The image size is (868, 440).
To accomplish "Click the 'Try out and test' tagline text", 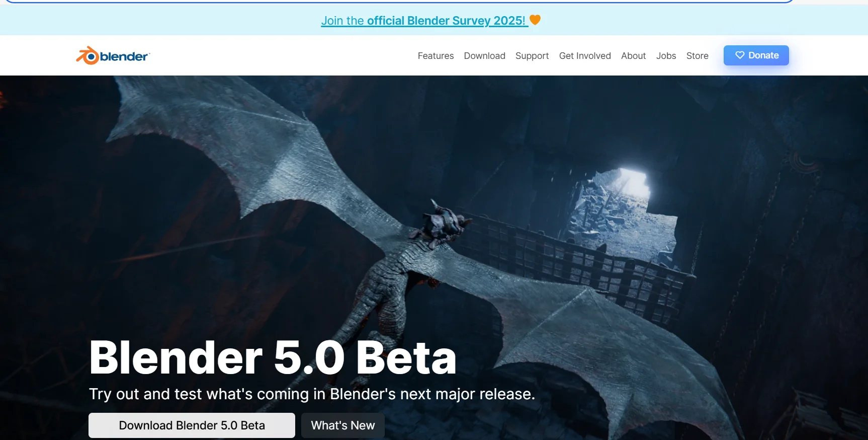I will pos(312,394).
